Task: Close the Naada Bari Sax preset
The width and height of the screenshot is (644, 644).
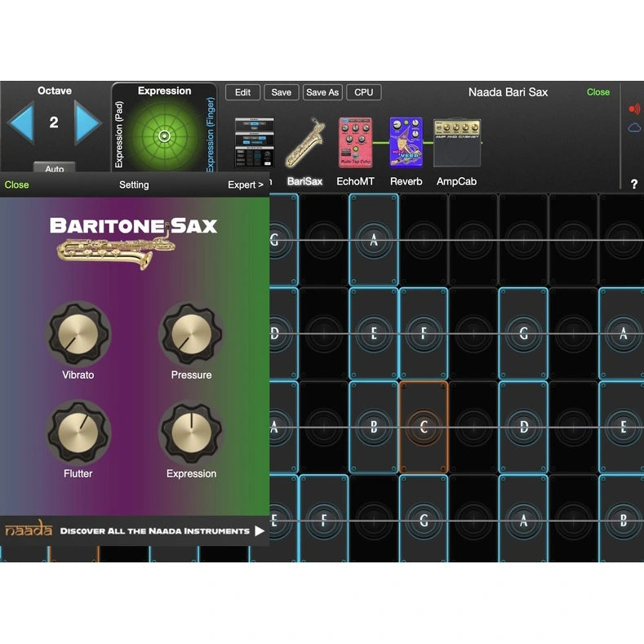Action: [598, 92]
